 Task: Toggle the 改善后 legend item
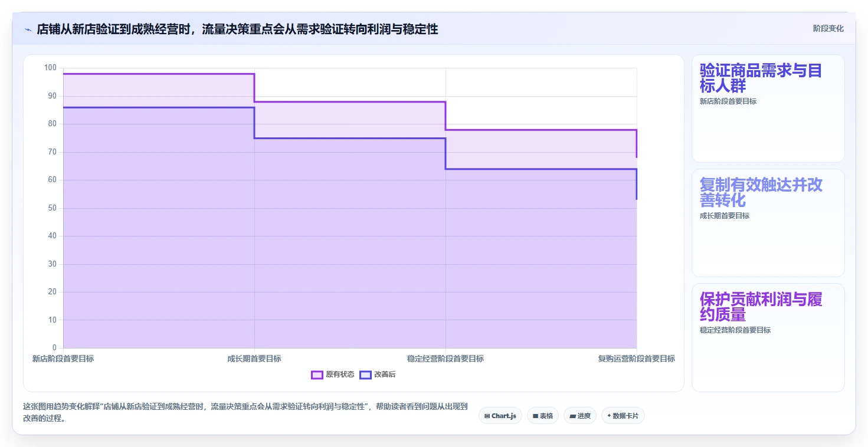tap(378, 374)
